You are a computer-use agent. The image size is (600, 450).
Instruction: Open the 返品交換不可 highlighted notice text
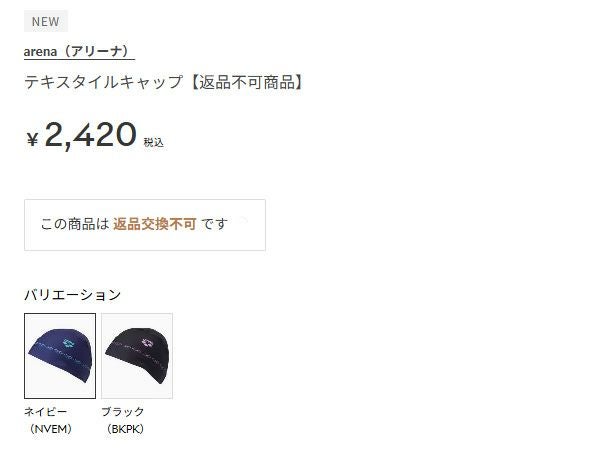(155, 224)
